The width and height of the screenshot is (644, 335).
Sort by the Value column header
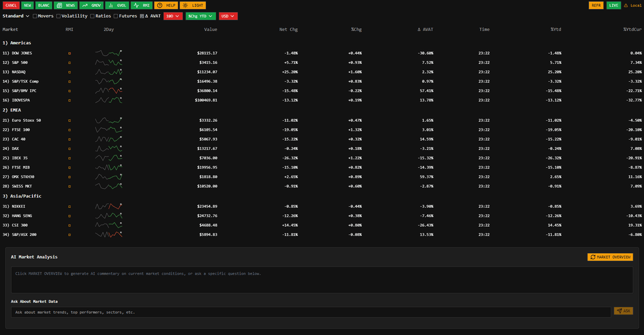tap(210, 30)
